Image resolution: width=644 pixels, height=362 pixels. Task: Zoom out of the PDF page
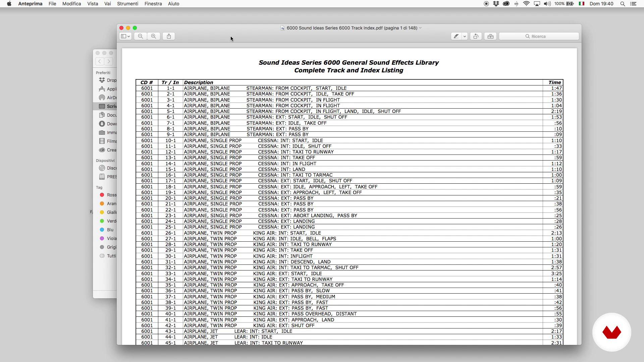(x=141, y=36)
